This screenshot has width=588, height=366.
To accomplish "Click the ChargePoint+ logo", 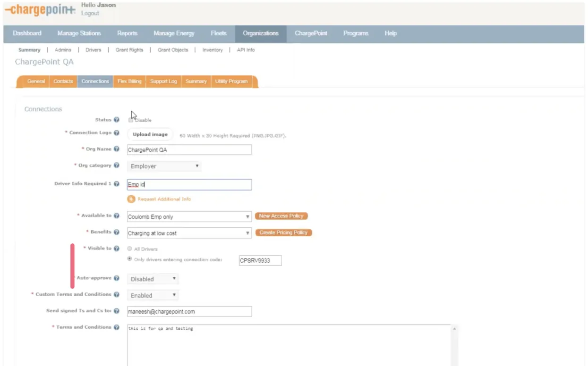I will (x=40, y=9).
